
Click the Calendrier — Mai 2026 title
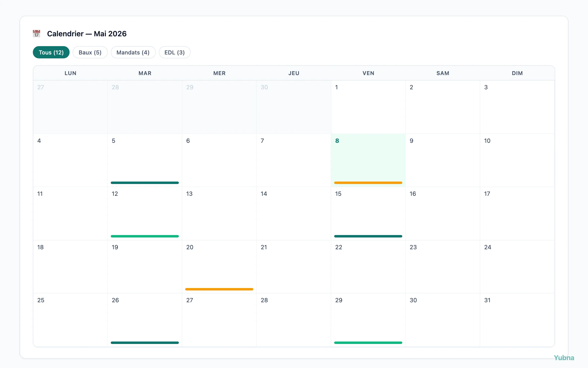(x=87, y=34)
